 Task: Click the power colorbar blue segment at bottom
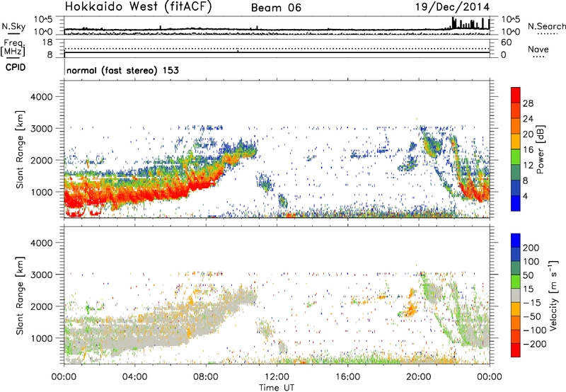pos(516,203)
